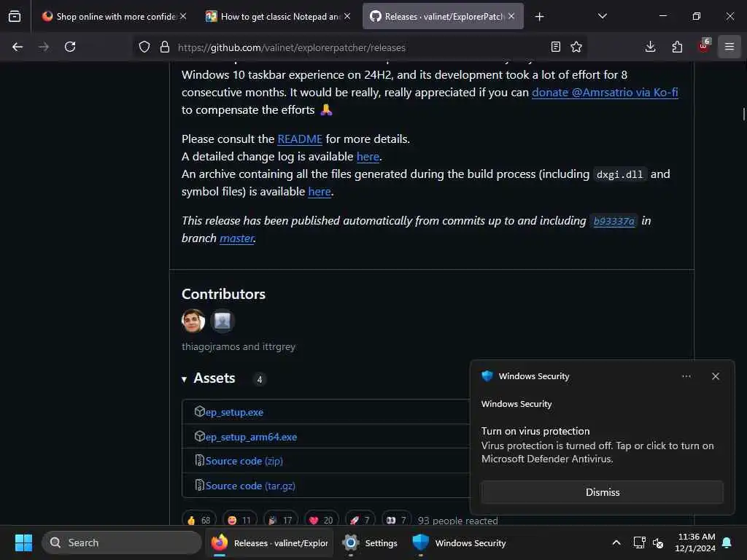747x560 pixels.
Task: Open the build archive here link
Action: (x=320, y=192)
